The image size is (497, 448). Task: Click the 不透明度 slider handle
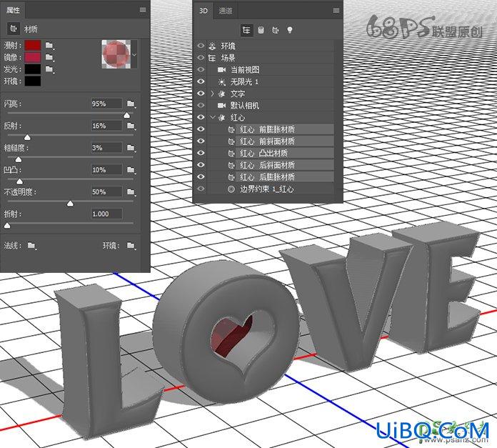(x=71, y=203)
